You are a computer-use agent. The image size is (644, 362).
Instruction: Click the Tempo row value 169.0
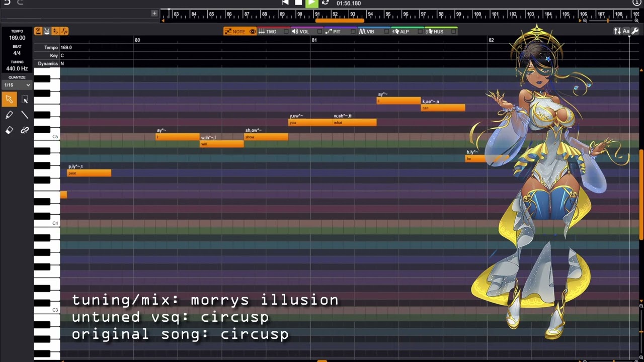[66, 48]
